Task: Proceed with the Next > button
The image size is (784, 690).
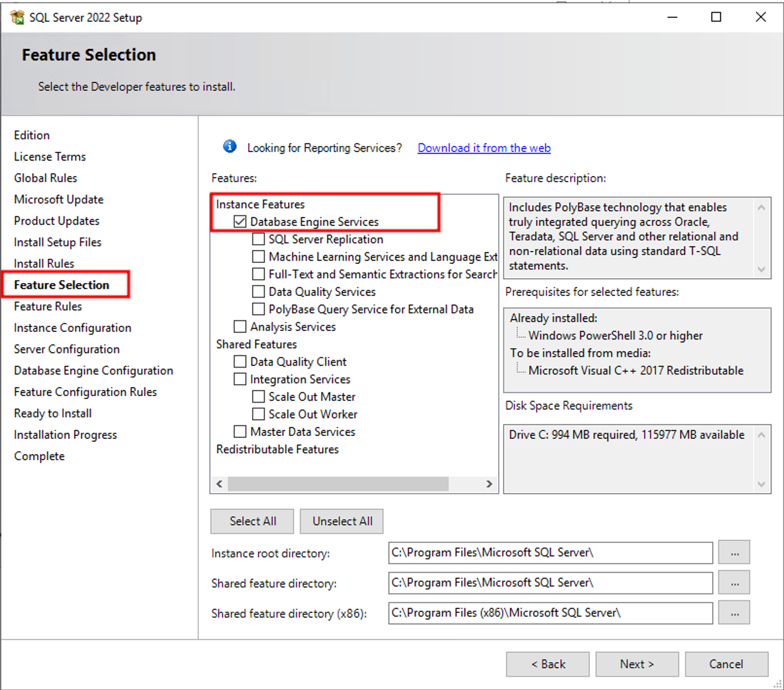Action: click(637, 664)
